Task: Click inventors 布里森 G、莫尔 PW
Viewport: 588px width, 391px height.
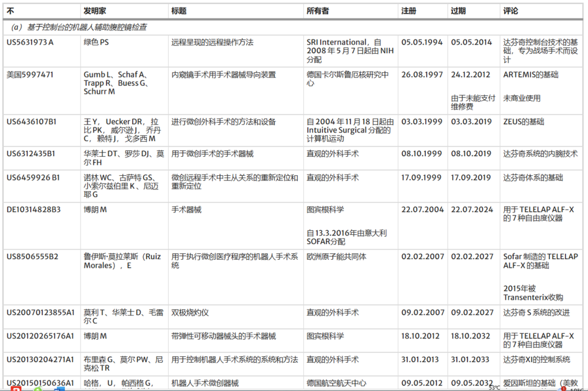Action: coord(124,364)
